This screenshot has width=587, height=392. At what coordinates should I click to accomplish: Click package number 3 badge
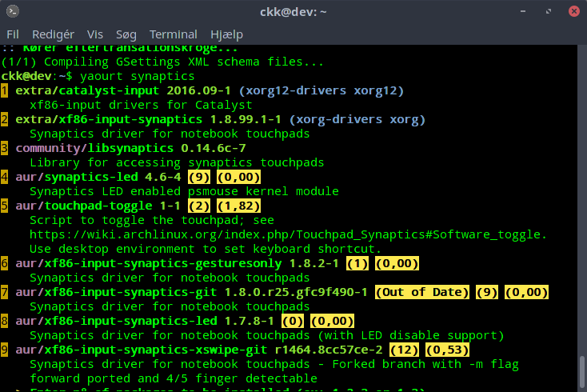[x=4, y=148]
